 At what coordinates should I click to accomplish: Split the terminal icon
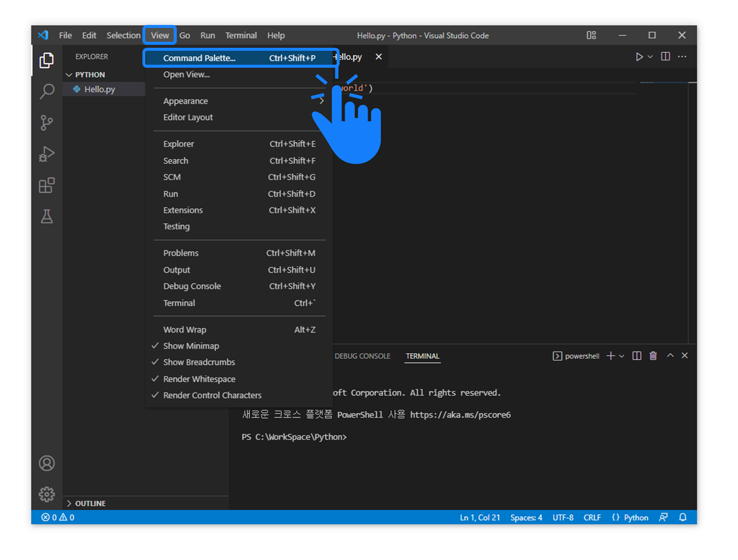point(636,356)
